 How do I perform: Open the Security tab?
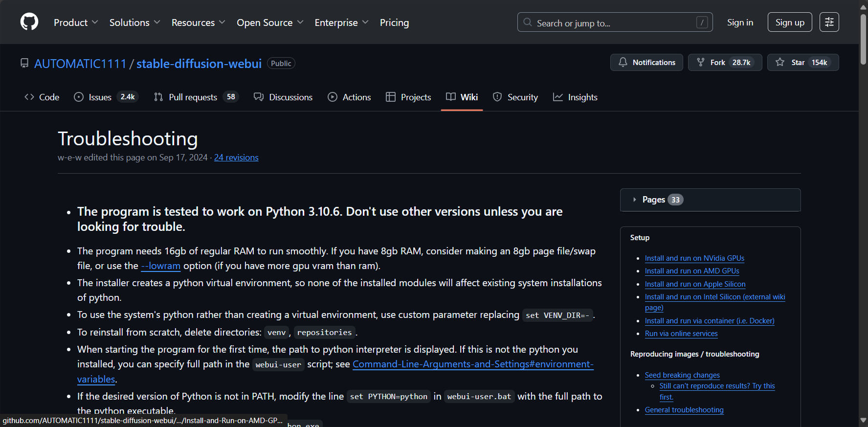[515, 97]
